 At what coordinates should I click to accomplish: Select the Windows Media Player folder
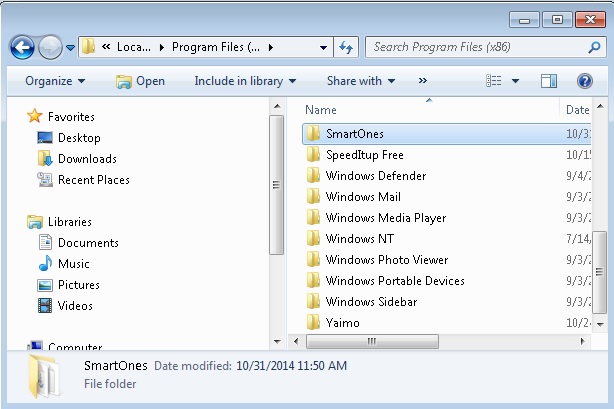(x=446, y=218)
